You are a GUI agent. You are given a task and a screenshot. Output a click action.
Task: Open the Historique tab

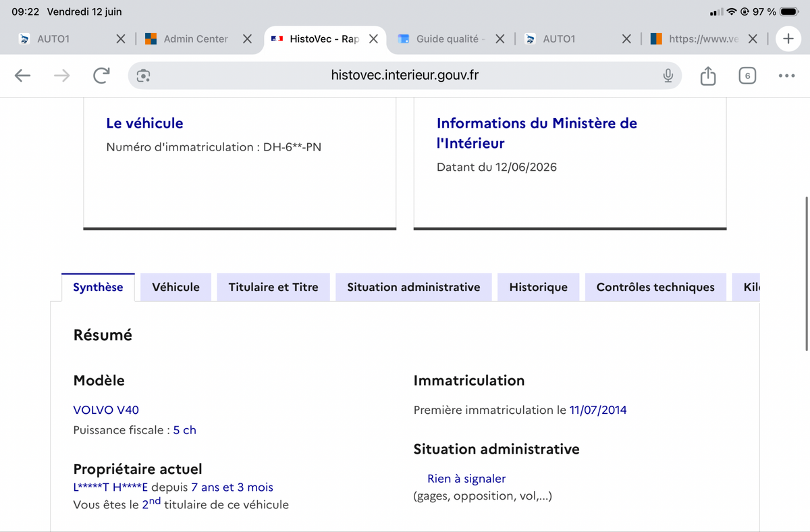tap(538, 287)
